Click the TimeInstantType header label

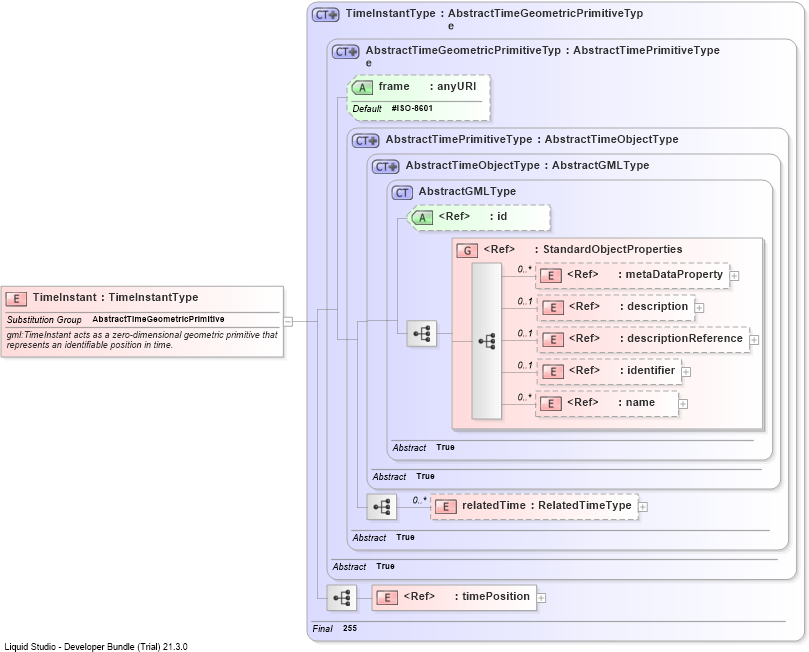coord(391,13)
